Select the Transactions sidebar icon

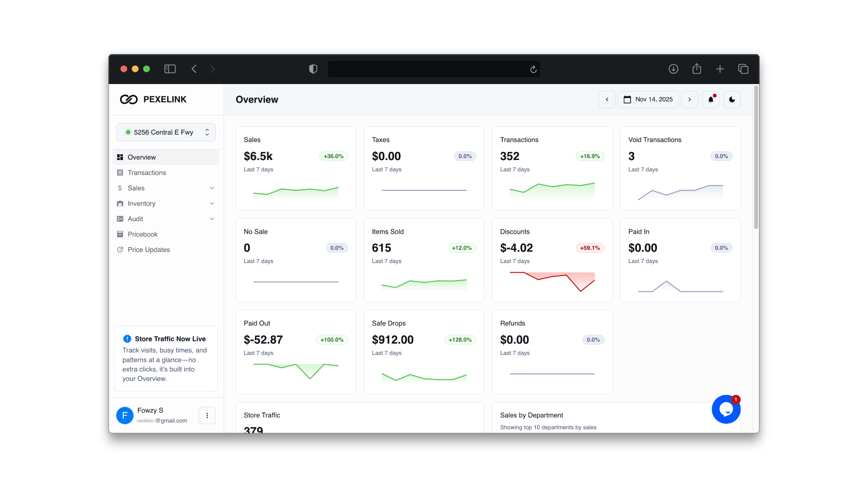(120, 173)
